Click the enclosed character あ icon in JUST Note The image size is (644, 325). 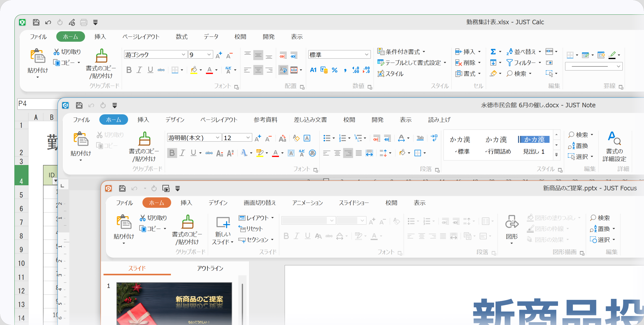(x=312, y=153)
